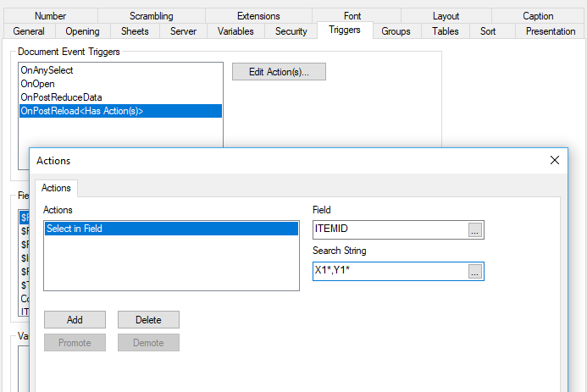Switch to the Extensions tab

258,16
